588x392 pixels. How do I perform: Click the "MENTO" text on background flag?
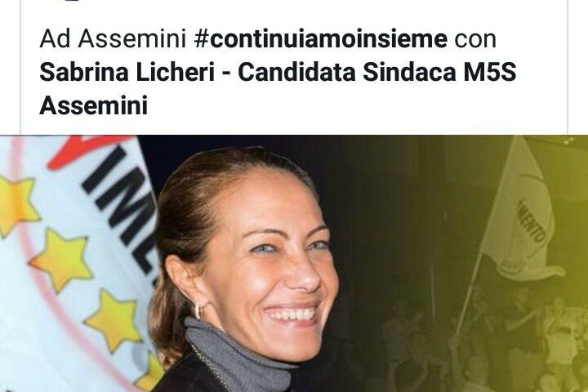pos(532,221)
